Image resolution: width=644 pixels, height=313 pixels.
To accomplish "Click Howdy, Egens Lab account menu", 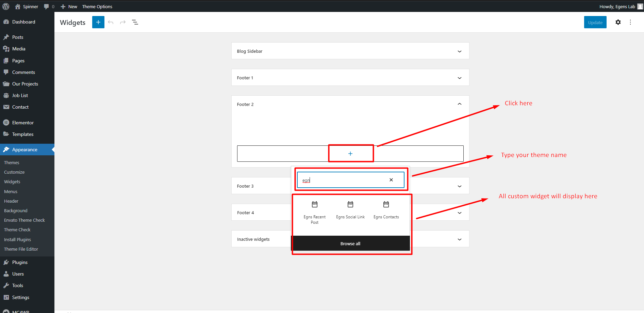I will point(621,6).
